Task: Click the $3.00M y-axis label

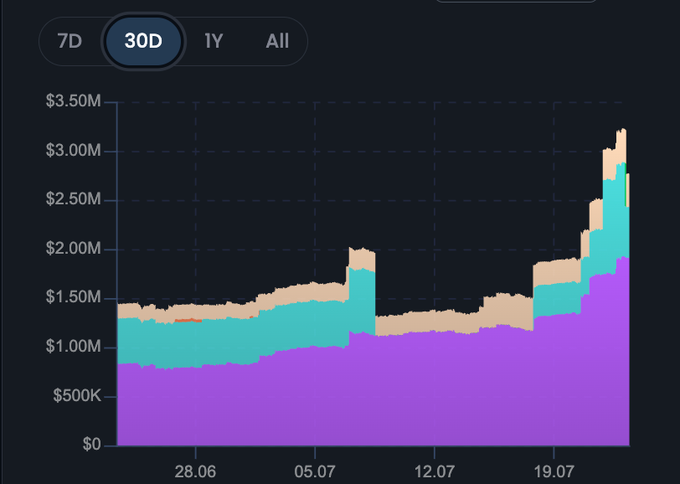Action: point(73,150)
